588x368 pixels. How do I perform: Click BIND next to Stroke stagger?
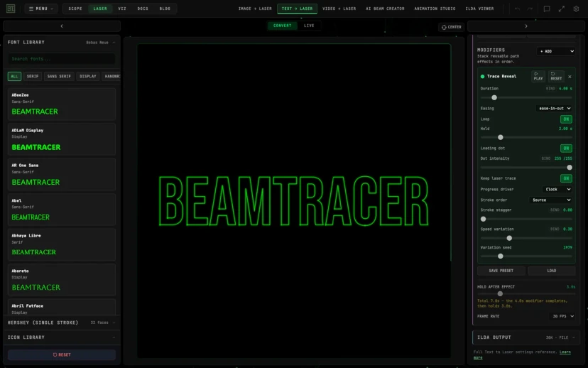point(555,210)
